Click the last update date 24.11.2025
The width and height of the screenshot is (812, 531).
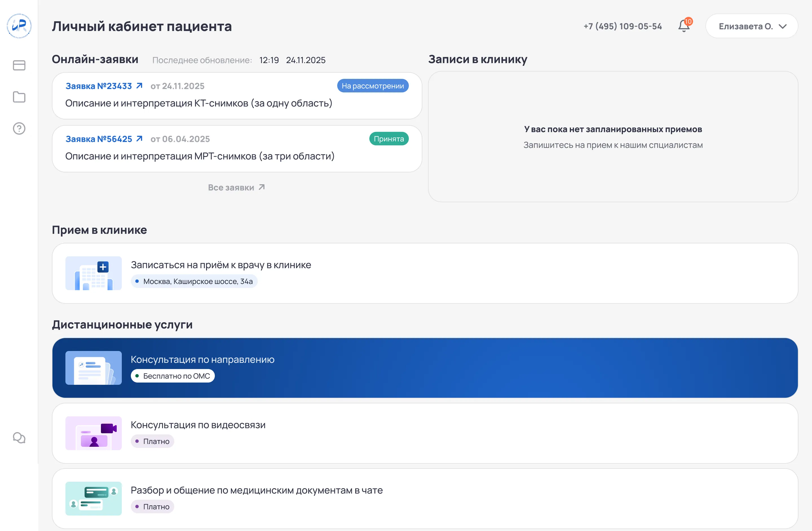[x=306, y=60]
